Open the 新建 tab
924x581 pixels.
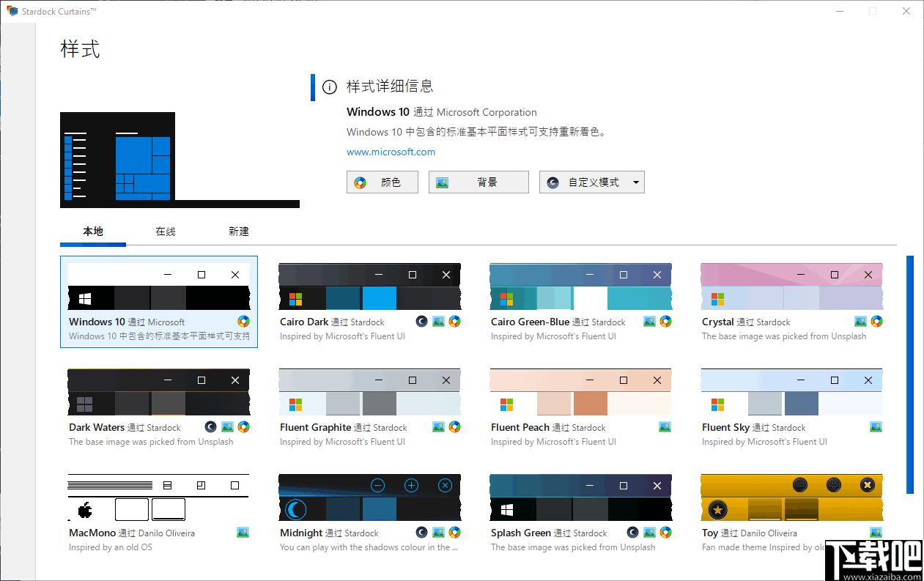click(239, 232)
